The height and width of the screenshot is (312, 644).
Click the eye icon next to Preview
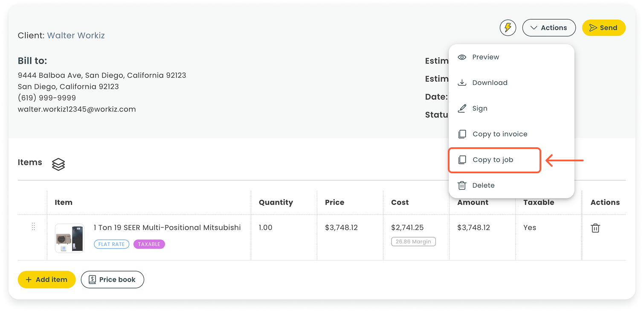click(462, 57)
